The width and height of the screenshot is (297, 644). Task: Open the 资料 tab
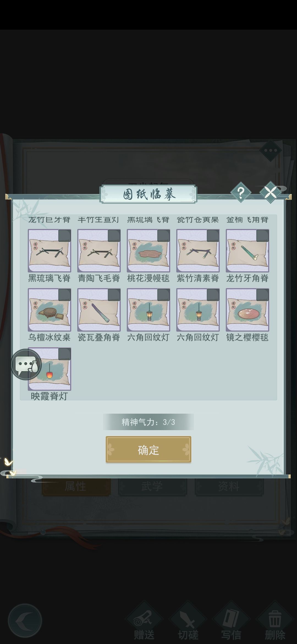pyautogui.click(x=229, y=486)
